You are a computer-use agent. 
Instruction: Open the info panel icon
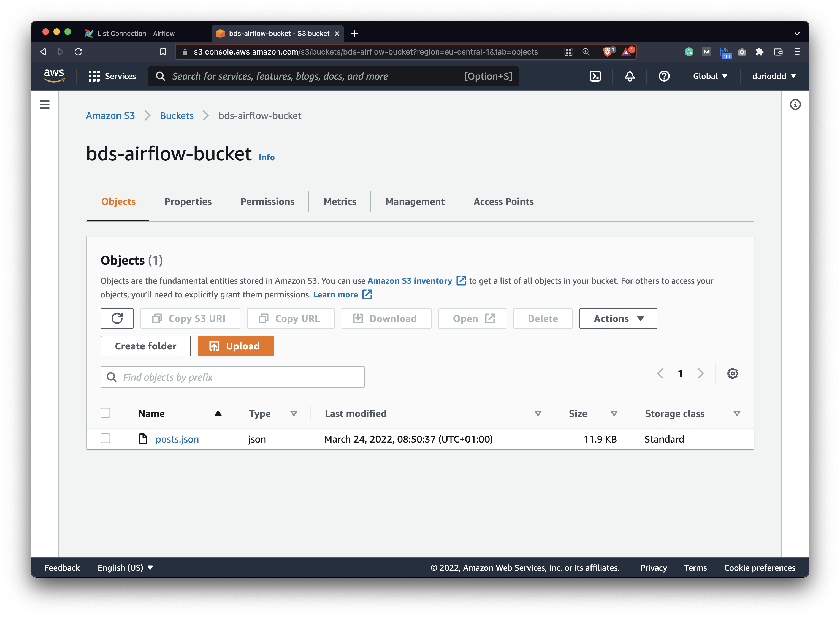coord(795,104)
